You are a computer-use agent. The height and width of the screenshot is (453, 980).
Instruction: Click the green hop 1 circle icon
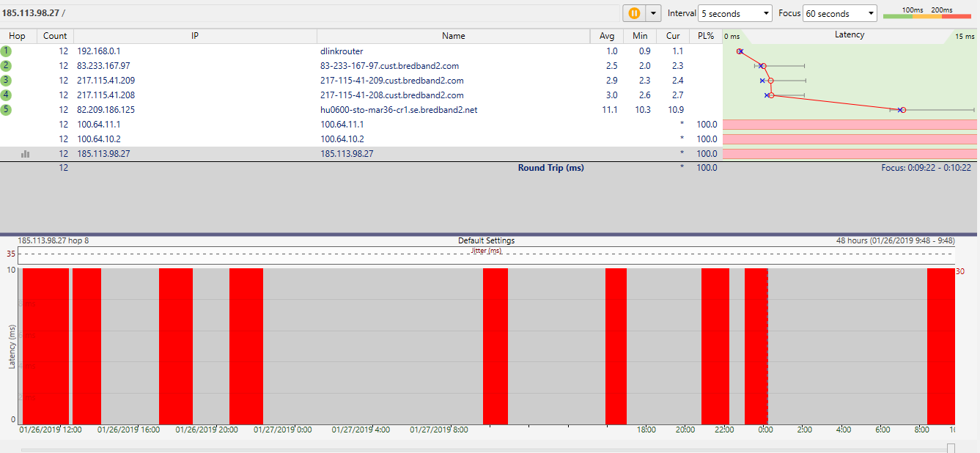click(7, 51)
